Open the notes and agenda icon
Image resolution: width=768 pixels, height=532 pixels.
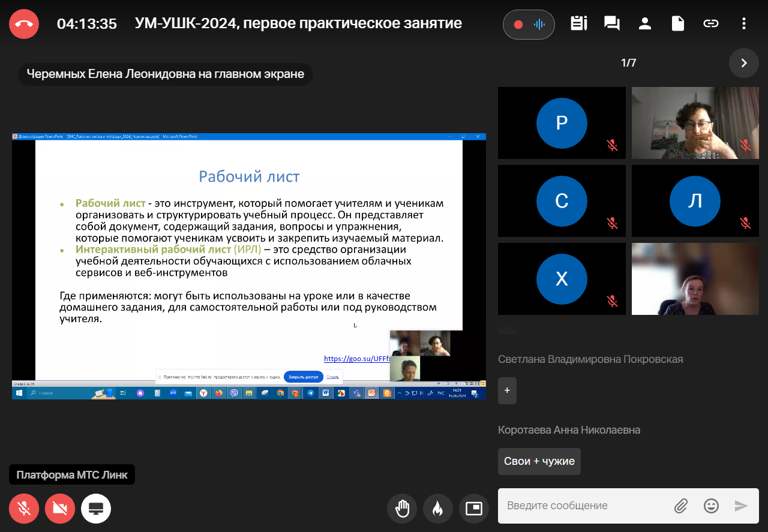(578, 24)
